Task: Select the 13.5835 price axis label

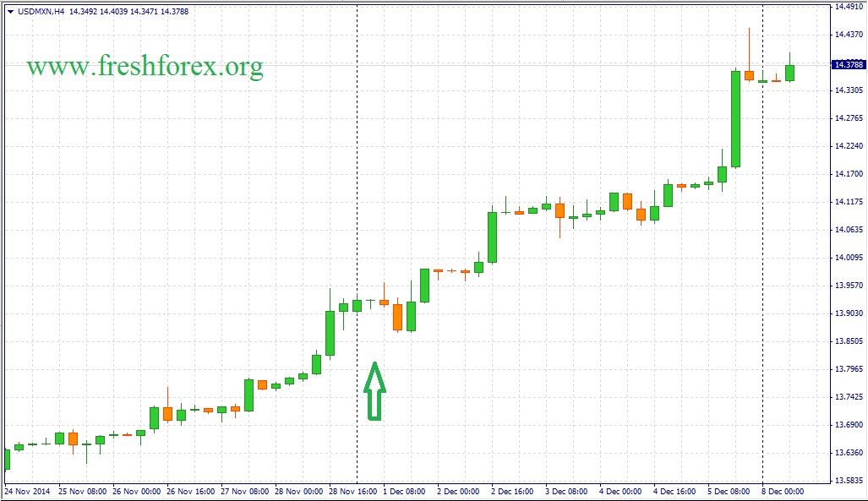Action: [848, 481]
